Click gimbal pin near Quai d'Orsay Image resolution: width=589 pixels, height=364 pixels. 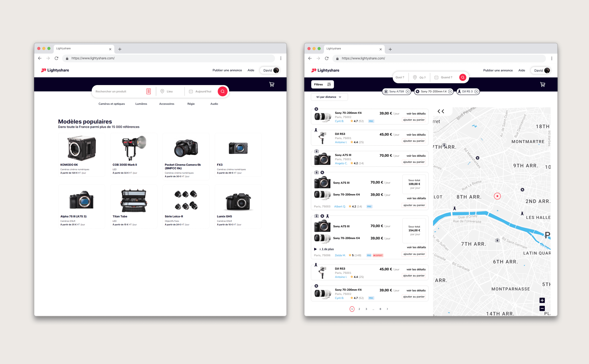(454, 208)
